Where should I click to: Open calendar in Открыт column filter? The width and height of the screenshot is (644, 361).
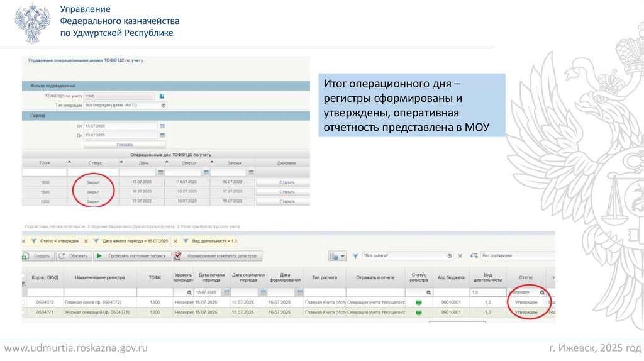206,172
